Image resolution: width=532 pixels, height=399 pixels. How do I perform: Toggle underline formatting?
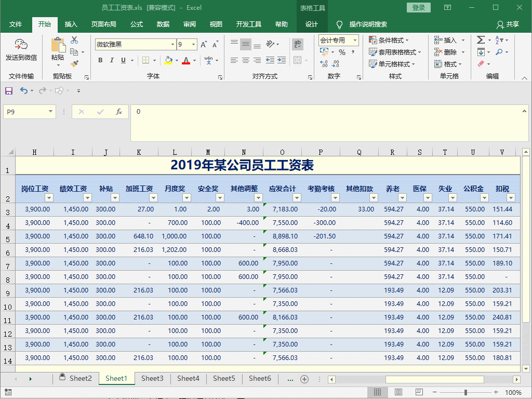coord(123,60)
